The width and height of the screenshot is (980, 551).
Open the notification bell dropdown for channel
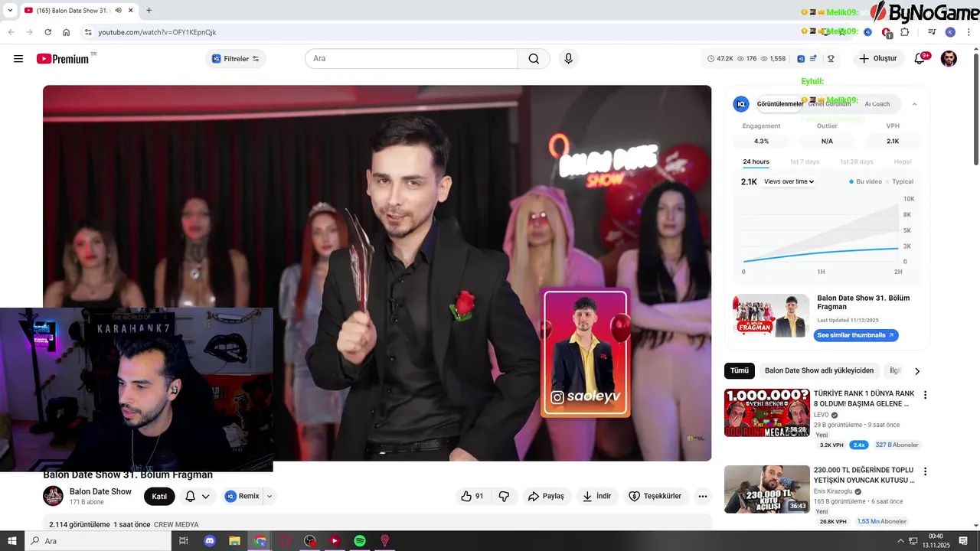[198, 496]
